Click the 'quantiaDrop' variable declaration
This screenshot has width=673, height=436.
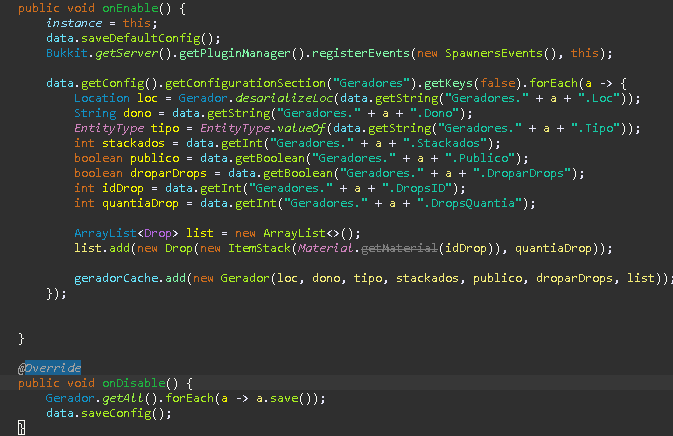click(140, 203)
